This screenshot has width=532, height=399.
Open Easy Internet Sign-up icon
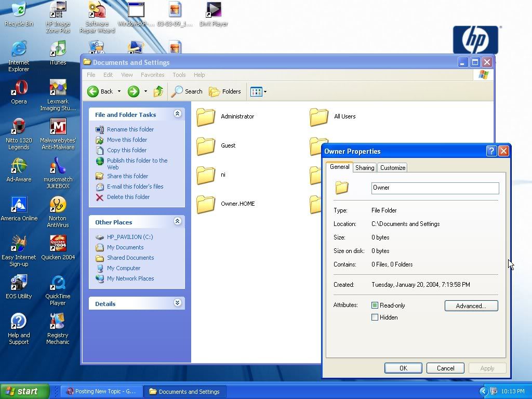tap(19, 251)
